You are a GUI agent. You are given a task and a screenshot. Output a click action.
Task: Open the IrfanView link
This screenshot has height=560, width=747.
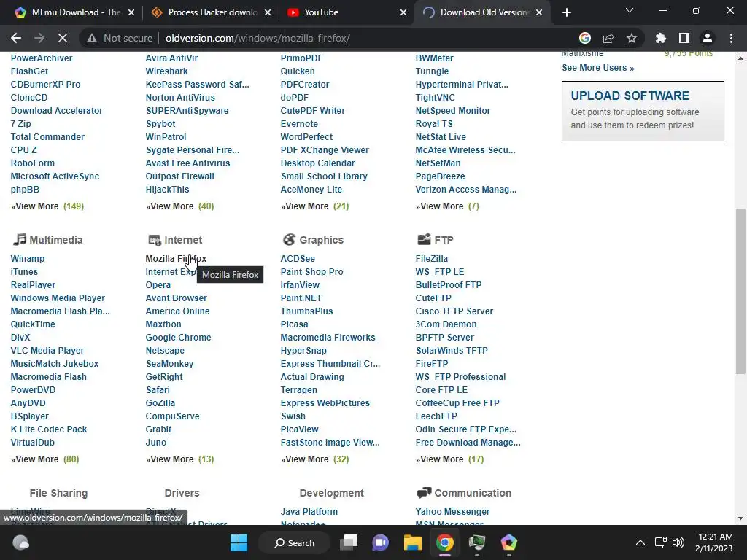click(x=300, y=285)
